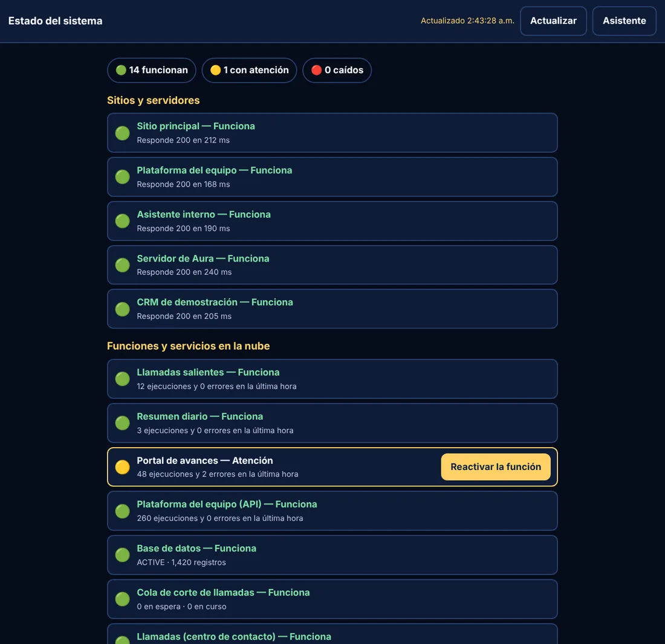This screenshot has height=644, width=665.
Task: Click 'Actualizado 2:43:28 a.m.' timestamp
Action: point(467,21)
